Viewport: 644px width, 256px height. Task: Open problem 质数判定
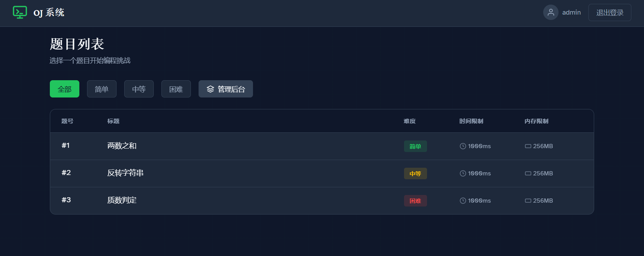coord(122,200)
